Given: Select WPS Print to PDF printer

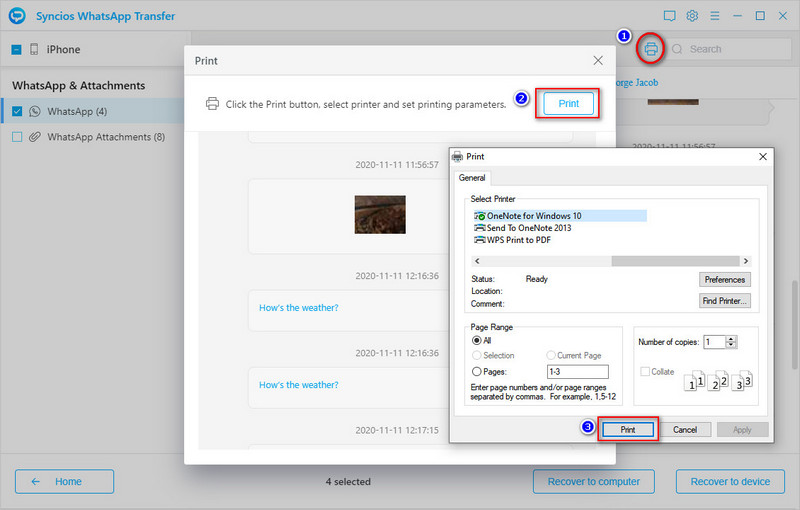Looking at the screenshot, I should coord(513,240).
